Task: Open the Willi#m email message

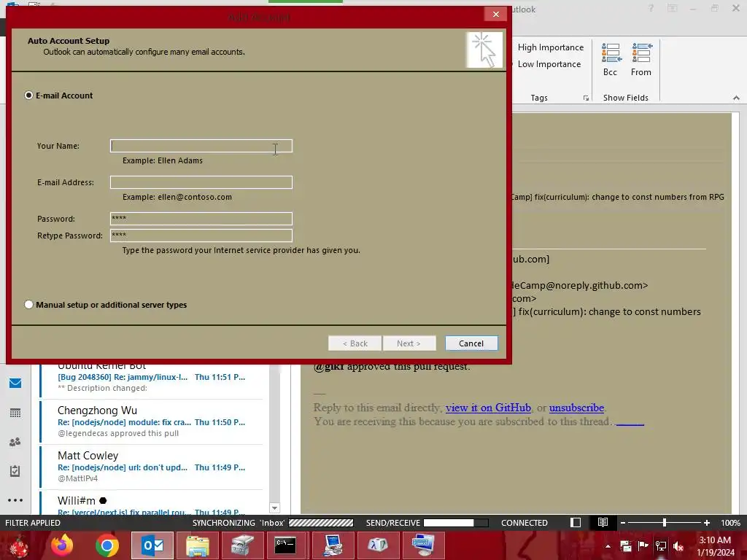Action: pos(152,504)
